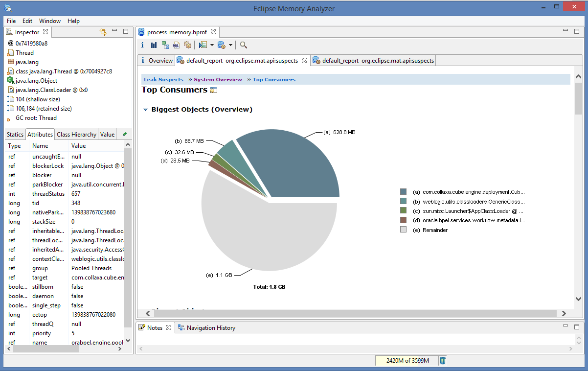Open the query browser dropdown arrow

pyautogui.click(x=212, y=45)
